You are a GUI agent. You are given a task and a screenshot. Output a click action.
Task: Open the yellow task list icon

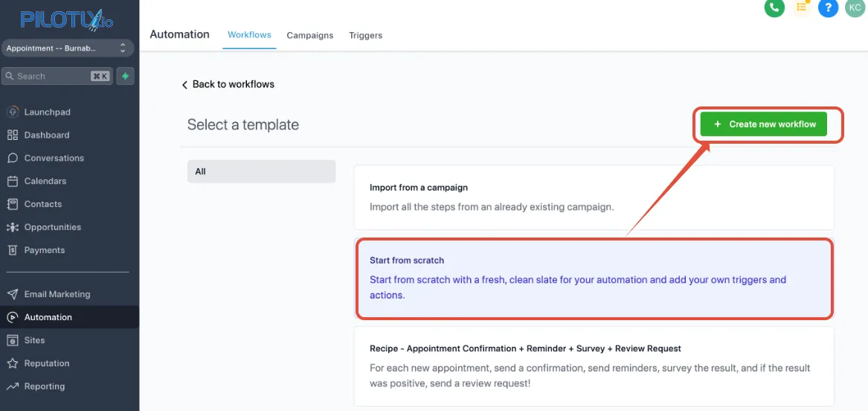click(x=802, y=7)
